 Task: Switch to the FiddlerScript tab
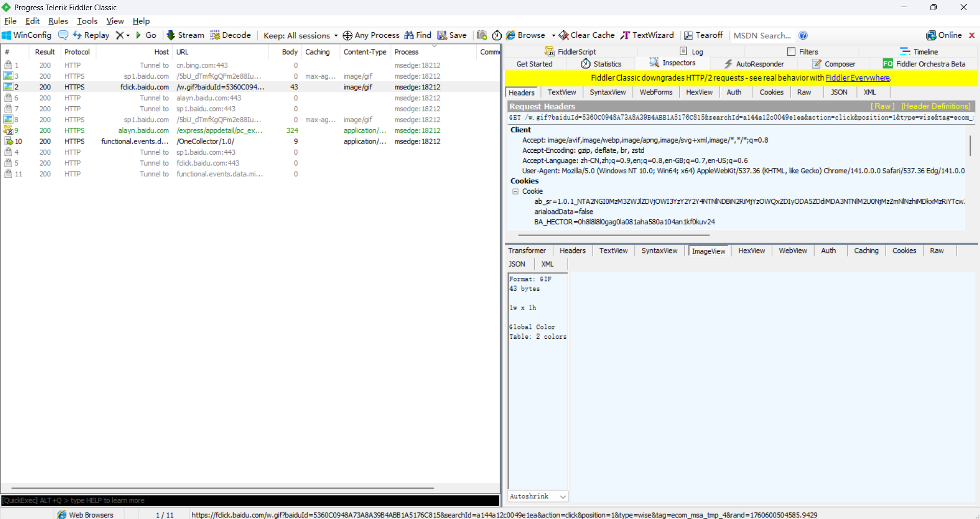coord(570,52)
